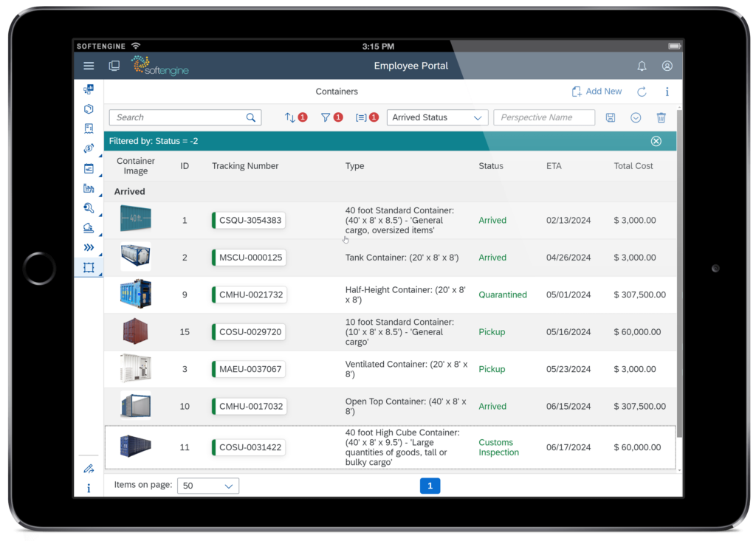Viewport: 756px width, 541px height.
Task: Go to page 1 in pagination
Action: (430, 486)
